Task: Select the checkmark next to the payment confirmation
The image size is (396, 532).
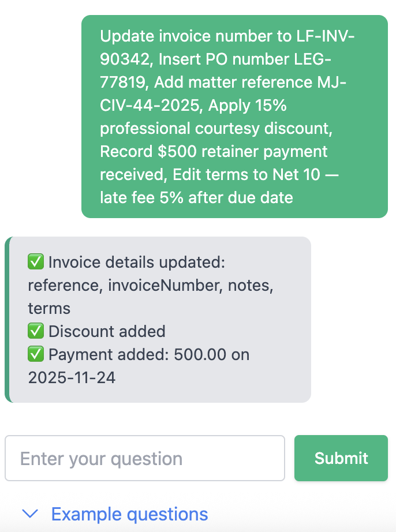Action: pyautogui.click(x=36, y=354)
